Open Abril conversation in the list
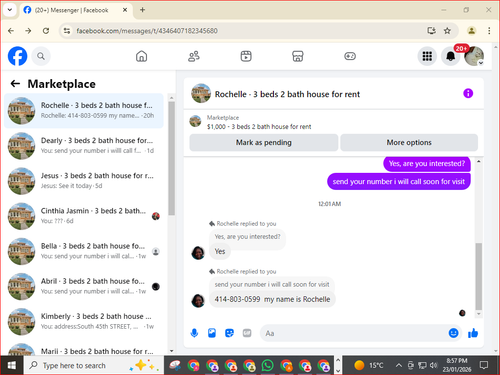The height and width of the screenshot is (375, 500). point(84,286)
